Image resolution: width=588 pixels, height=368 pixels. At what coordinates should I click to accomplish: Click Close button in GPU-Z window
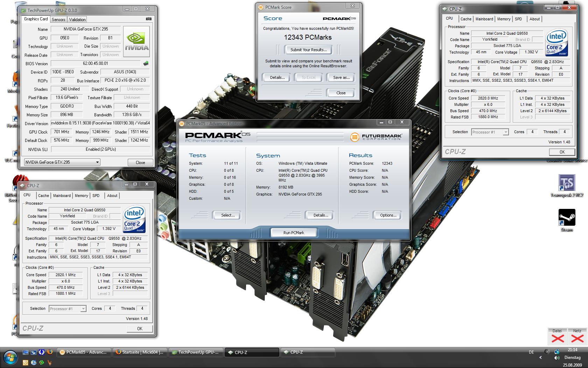pyautogui.click(x=140, y=162)
